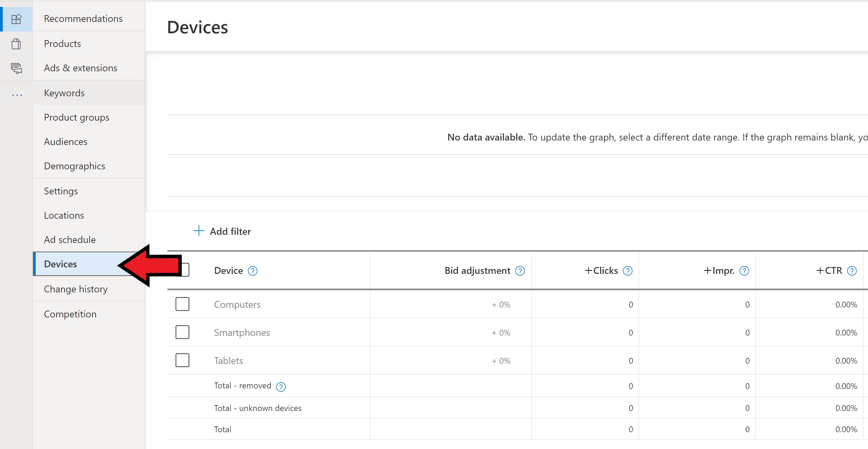Click the Smartphones clicks value 0

point(631,333)
